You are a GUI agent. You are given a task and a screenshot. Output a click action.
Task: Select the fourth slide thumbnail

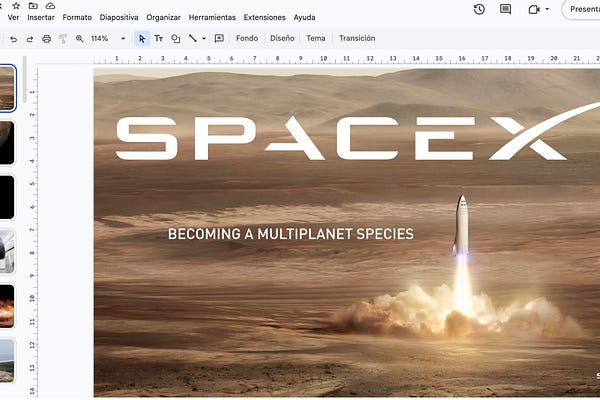(7, 252)
